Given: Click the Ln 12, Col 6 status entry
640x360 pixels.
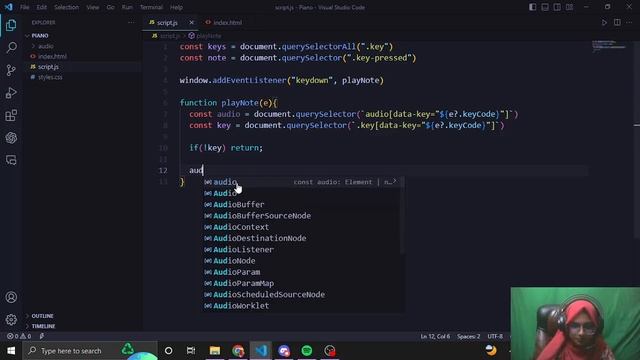Looking at the screenshot, I should tap(435, 336).
